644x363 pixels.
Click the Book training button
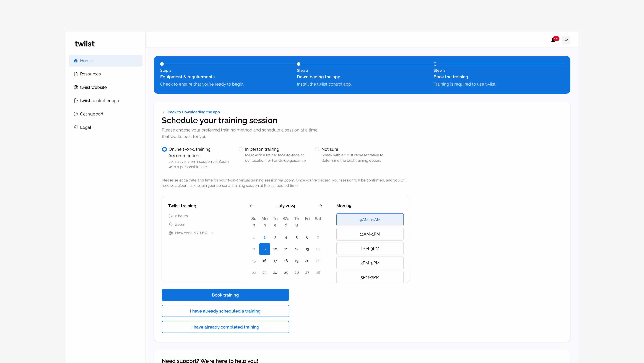click(225, 295)
